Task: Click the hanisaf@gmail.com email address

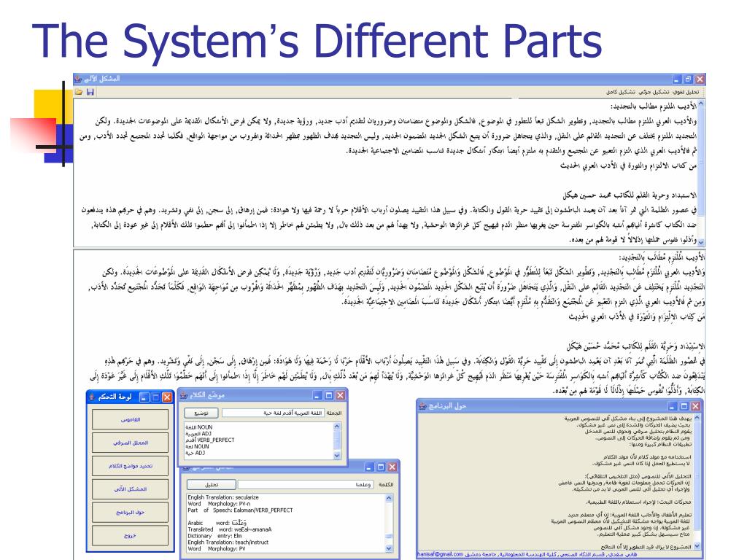Action: point(440,554)
